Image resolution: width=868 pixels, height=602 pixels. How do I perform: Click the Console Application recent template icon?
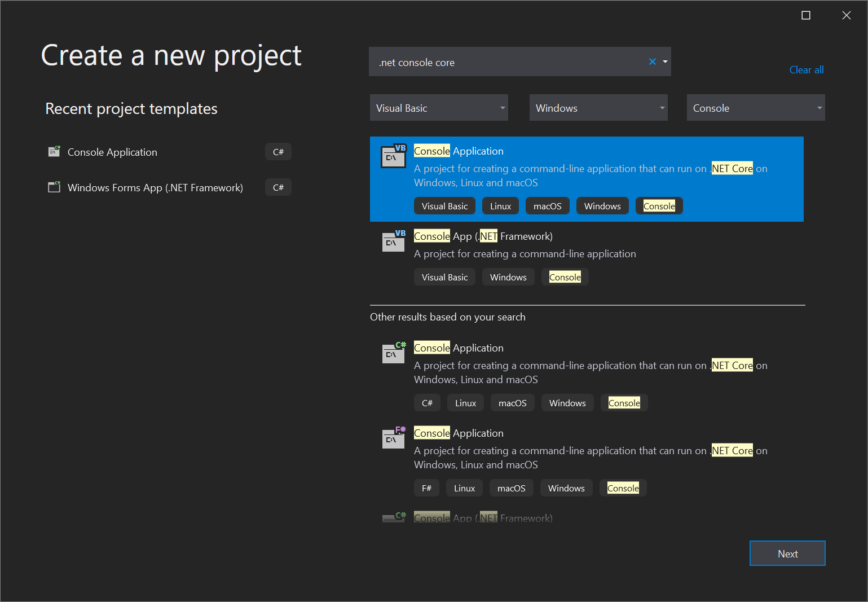(x=54, y=151)
